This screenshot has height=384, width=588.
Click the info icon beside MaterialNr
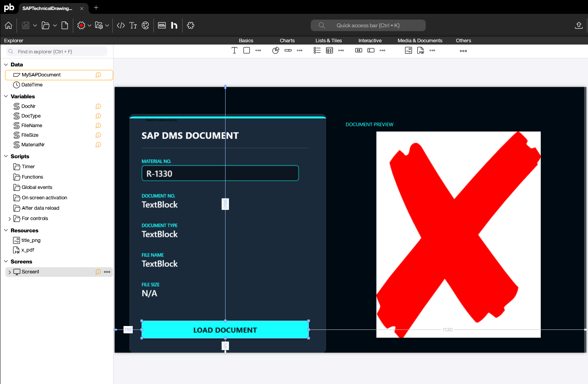[x=98, y=145]
